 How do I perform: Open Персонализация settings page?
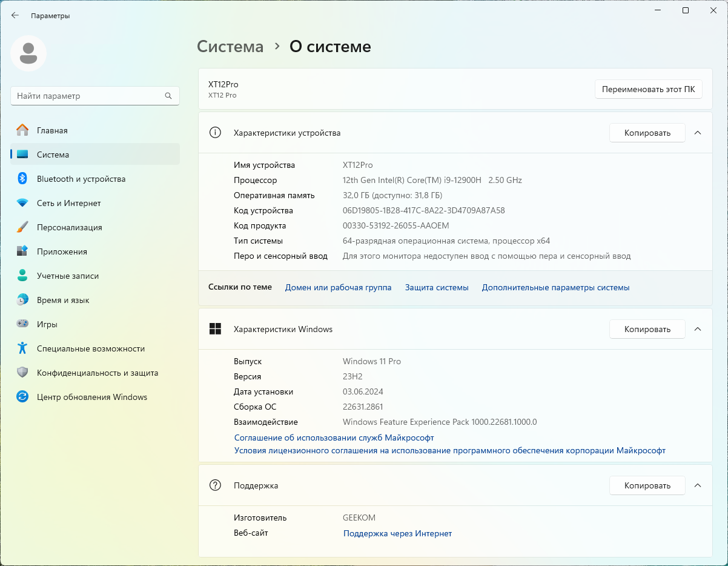(x=95, y=227)
